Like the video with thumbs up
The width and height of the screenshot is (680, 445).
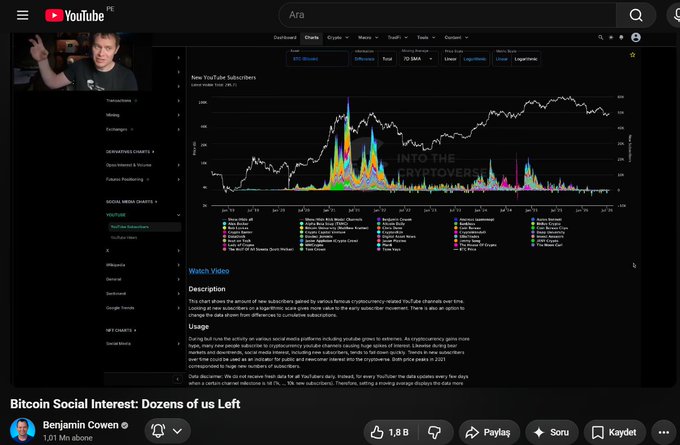(x=390, y=432)
